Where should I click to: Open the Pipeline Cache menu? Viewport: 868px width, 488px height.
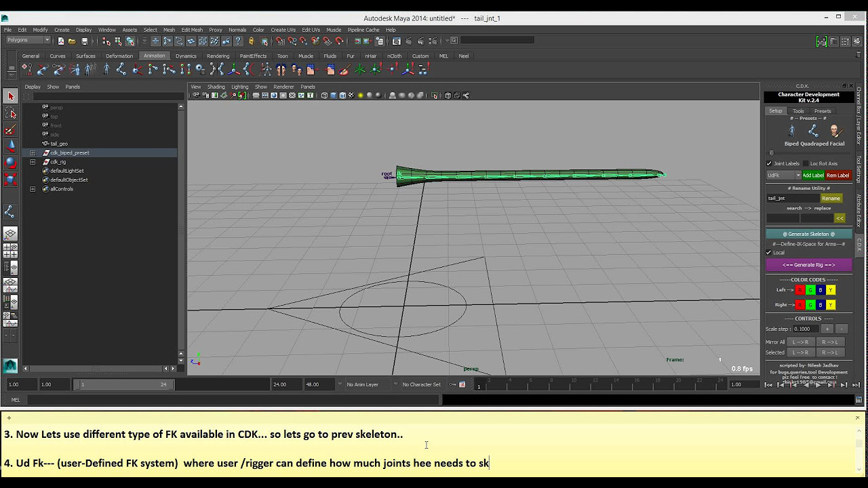tap(363, 30)
